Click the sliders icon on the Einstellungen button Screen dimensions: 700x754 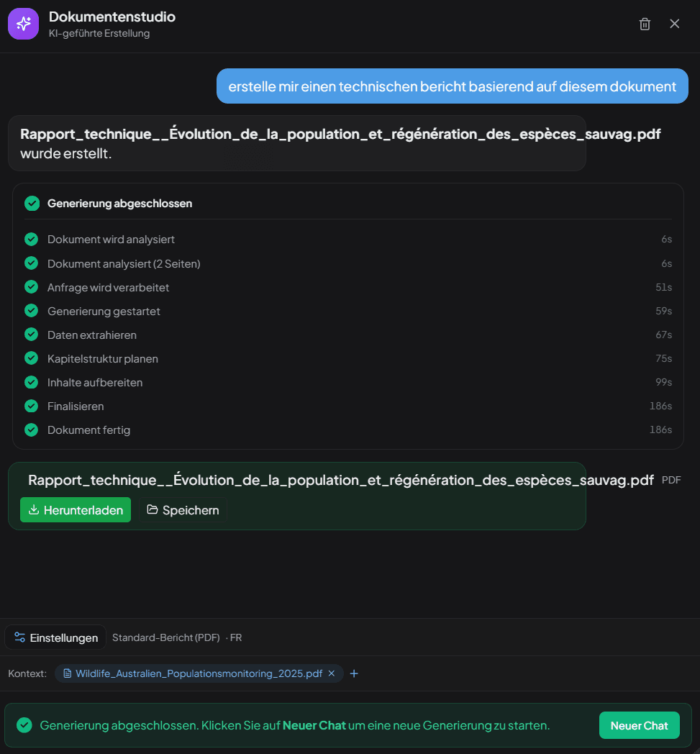(21, 637)
